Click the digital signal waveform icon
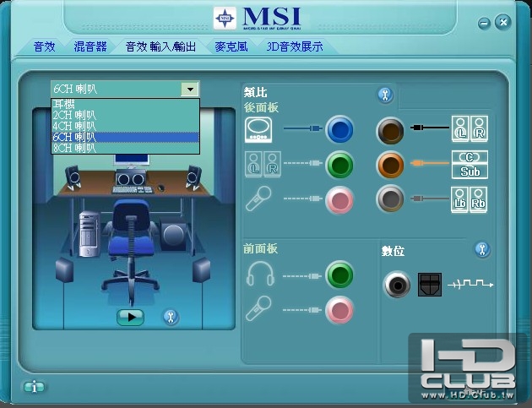532x408 pixels. 470,284
